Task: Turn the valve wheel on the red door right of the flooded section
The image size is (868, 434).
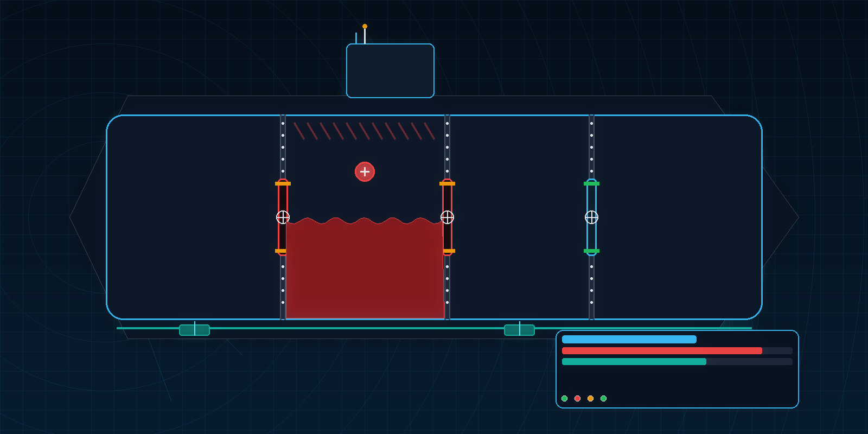Action: pyautogui.click(x=447, y=218)
